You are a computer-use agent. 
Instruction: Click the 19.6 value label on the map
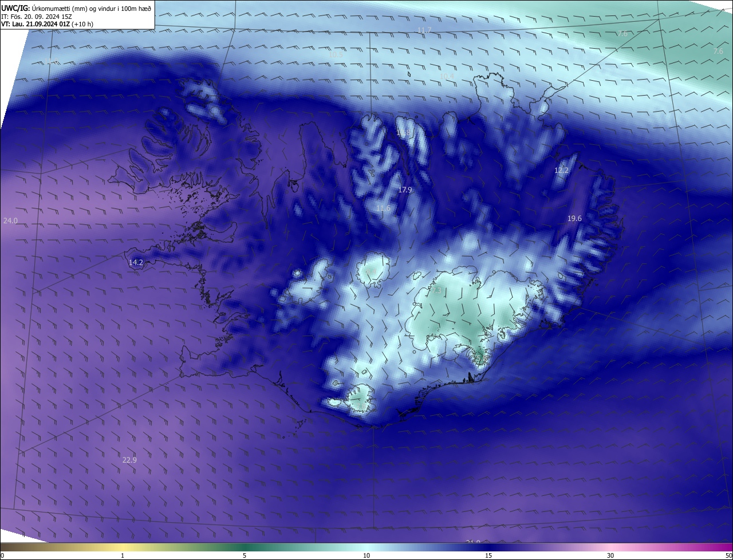[x=574, y=218]
